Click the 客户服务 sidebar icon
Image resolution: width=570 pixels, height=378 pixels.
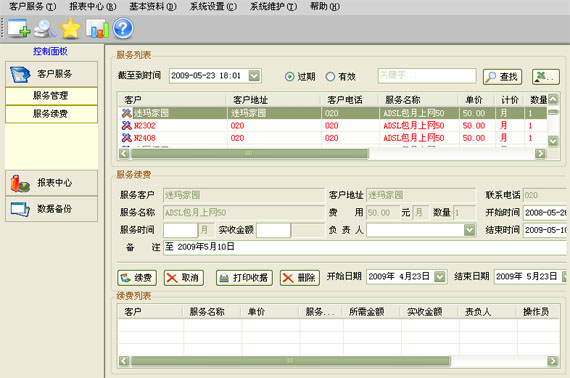(x=20, y=74)
